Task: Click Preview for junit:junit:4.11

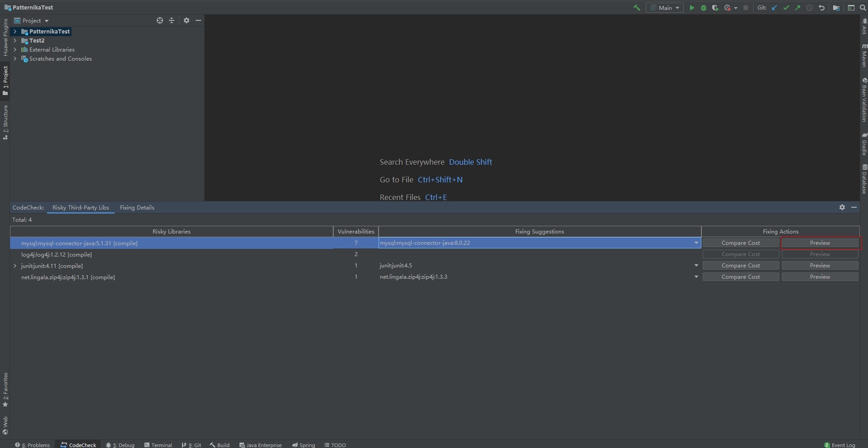Action: pos(820,266)
